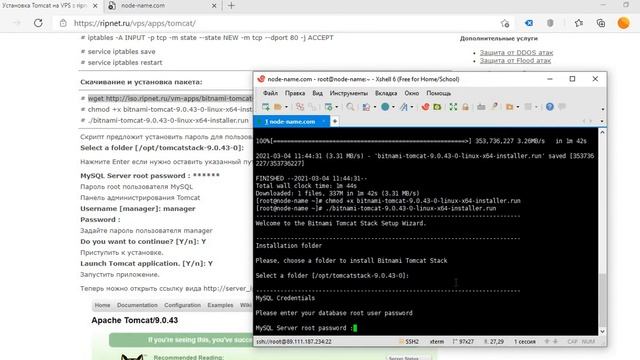Image resolution: width=640 pixels, height=360 pixels.
Task: Open the Вкладка menu in Xshell
Action: pyautogui.click(x=386, y=93)
